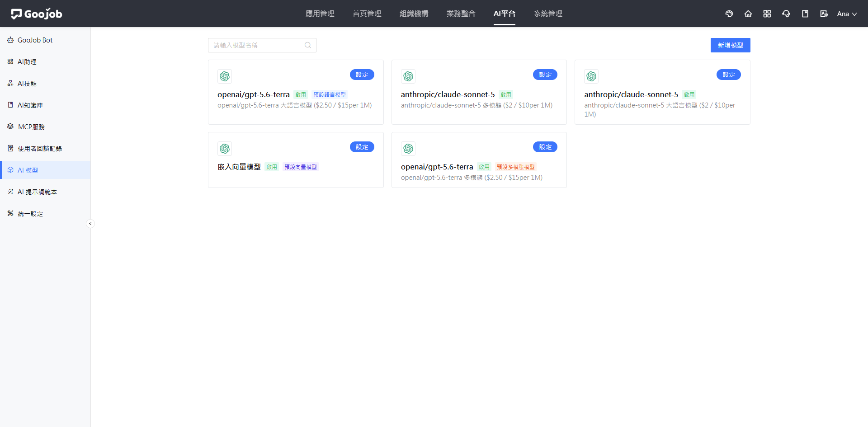Click the 使用者回饋記錄 edit icon
The image size is (868, 427).
[10, 148]
